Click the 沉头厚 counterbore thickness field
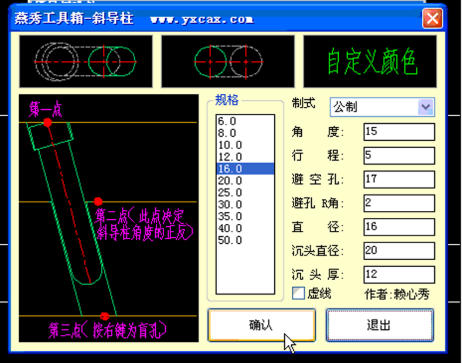Screen dimensions: 462x363 (x=399, y=275)
